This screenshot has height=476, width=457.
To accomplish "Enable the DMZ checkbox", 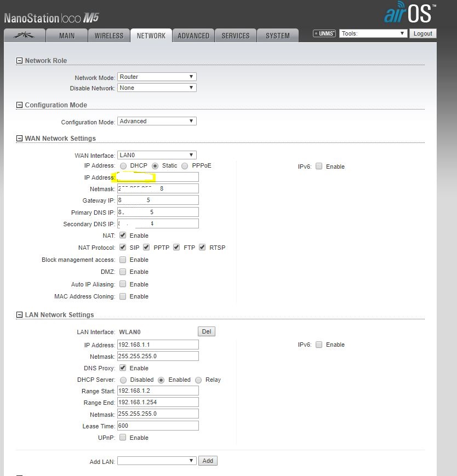I will click(123, 272).
